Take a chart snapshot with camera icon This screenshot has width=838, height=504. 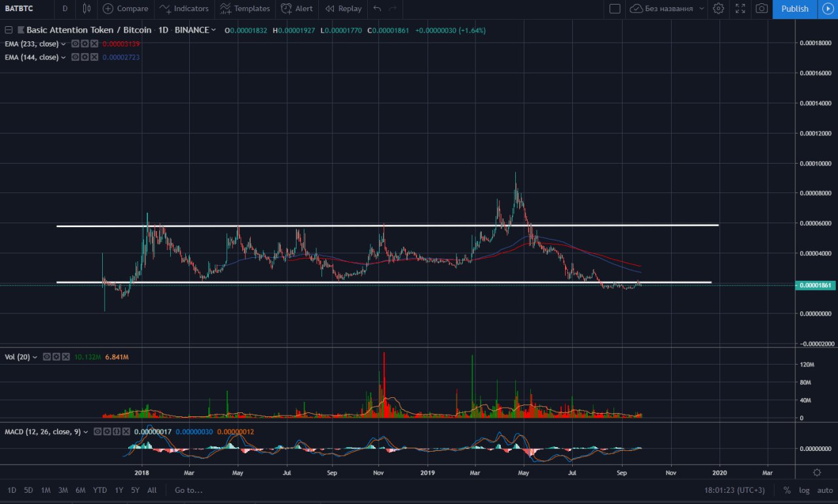click(x=761, y=9)
